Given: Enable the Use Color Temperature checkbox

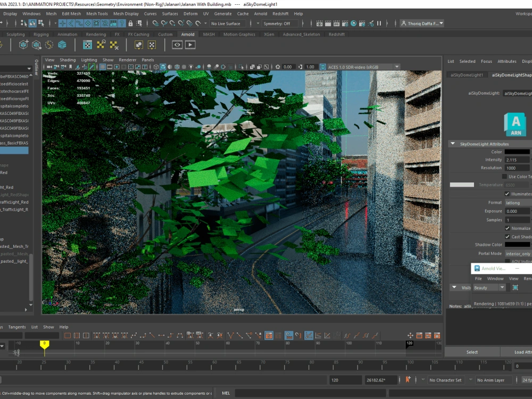Looking at the screenshot, I should click(504, 176).
